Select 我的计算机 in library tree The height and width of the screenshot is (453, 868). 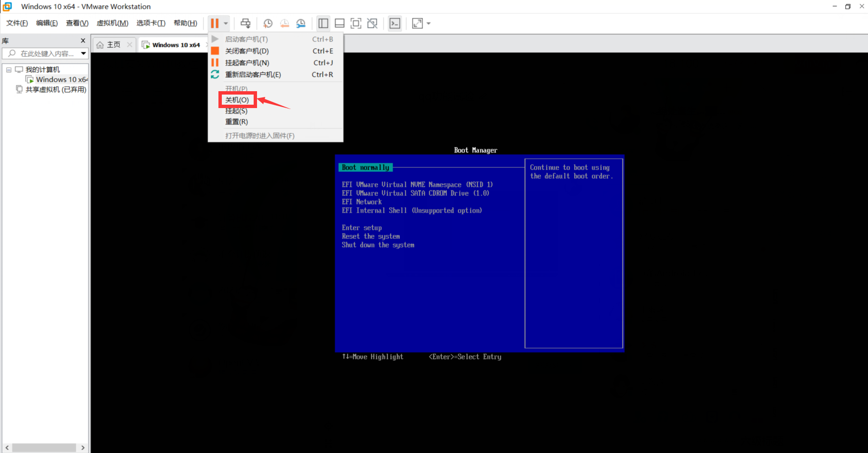[42, 69]
